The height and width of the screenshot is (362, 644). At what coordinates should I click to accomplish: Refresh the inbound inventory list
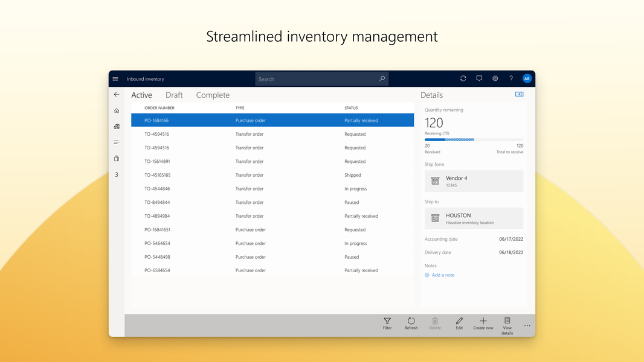tap(411, 324)
